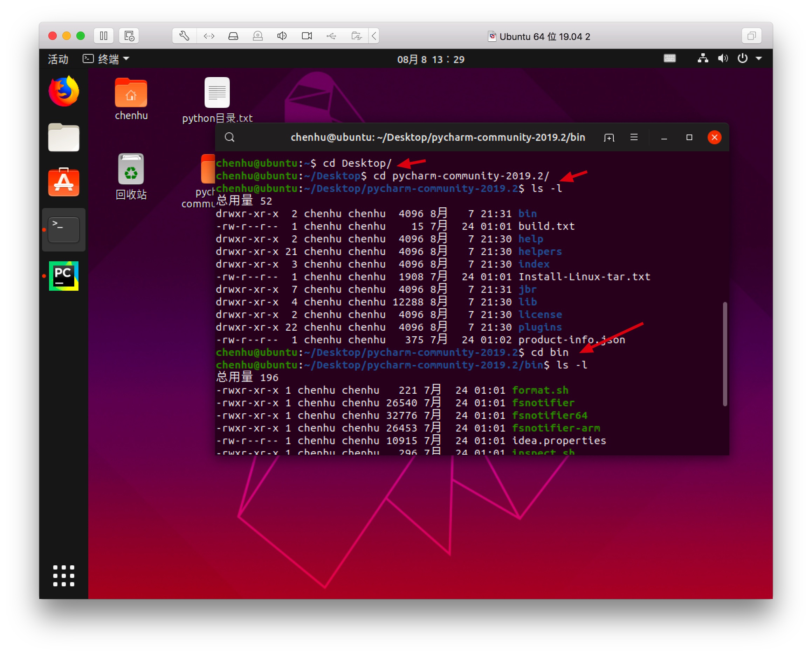812x655 pixels.
Task: Click the VM sound device icon
Action: coord(282,36)
